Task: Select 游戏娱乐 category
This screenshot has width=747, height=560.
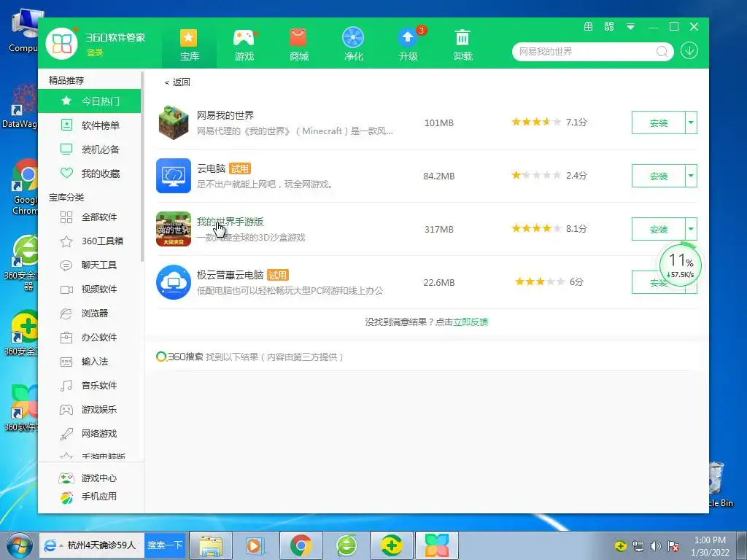Action: click(89, 410)
